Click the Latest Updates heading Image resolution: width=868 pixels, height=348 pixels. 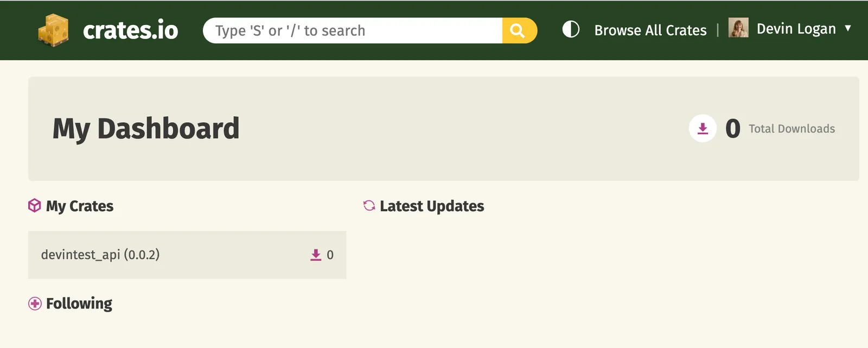(x=432, y=206)
